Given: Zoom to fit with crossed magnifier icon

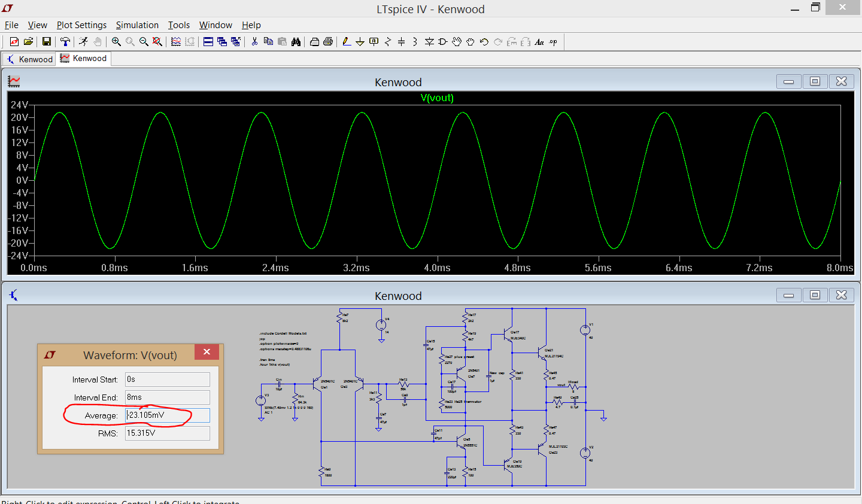Looking at the screenshot, I should (x=157, y=41).
